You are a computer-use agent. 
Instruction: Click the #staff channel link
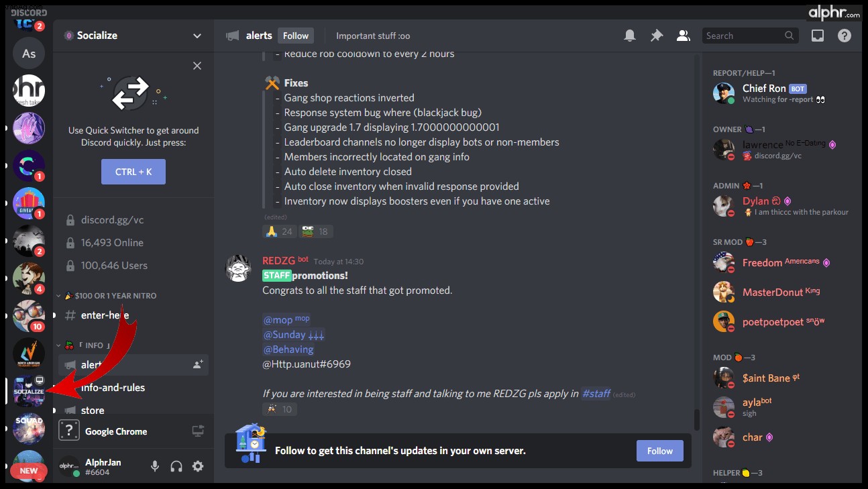click(596, 394)
